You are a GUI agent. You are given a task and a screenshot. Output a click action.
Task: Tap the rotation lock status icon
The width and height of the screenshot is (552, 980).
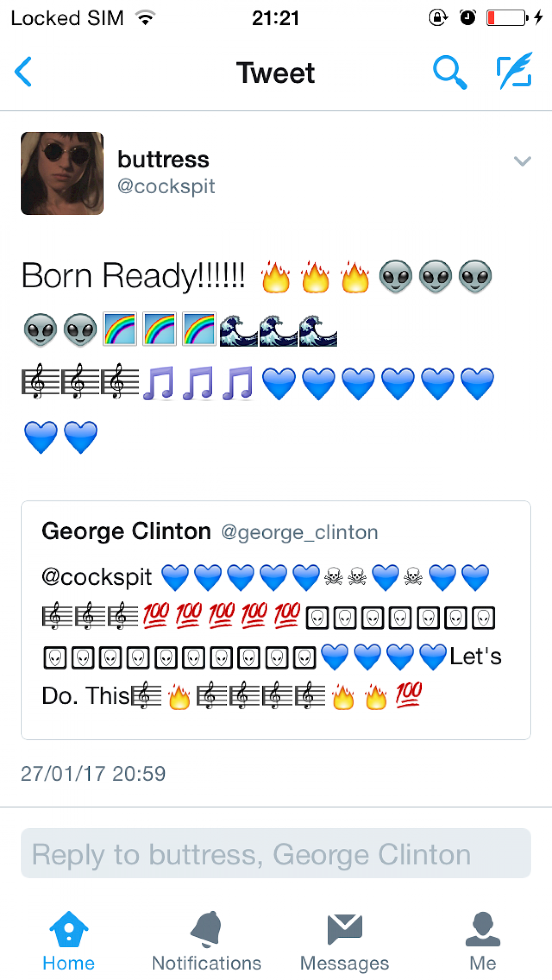click(x=437, y=18)
